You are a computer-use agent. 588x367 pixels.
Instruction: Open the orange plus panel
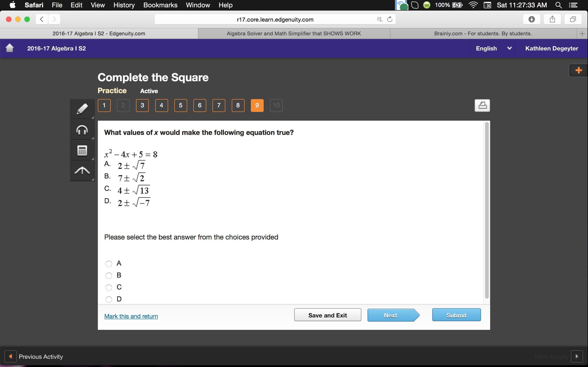tap(579, 70)
